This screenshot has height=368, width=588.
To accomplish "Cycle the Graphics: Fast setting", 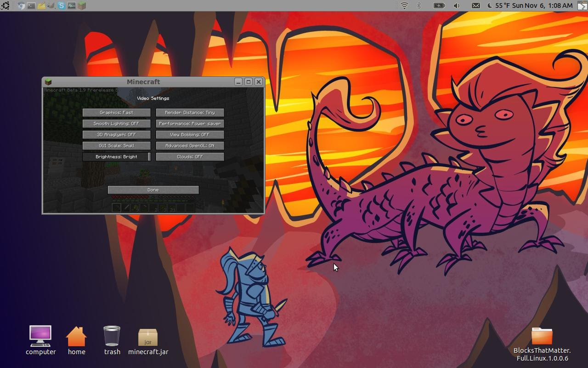I will point(117,113).
